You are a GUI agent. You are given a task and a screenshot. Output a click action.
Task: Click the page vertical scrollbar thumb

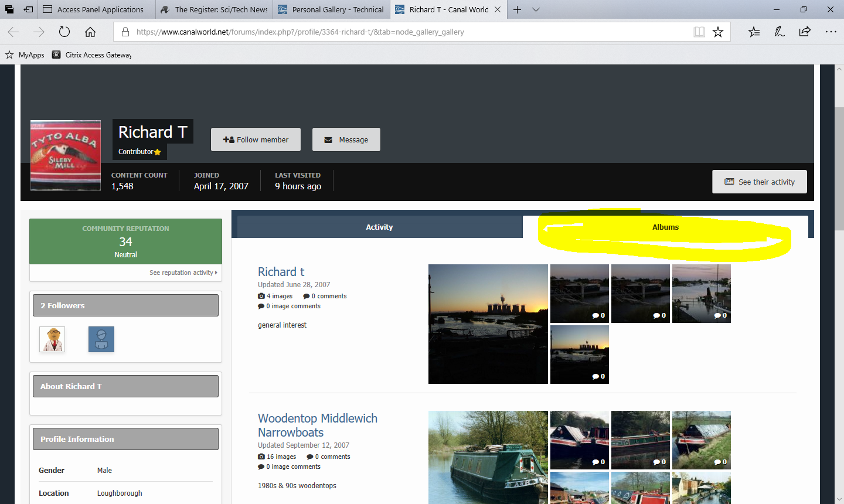(839, 169)
